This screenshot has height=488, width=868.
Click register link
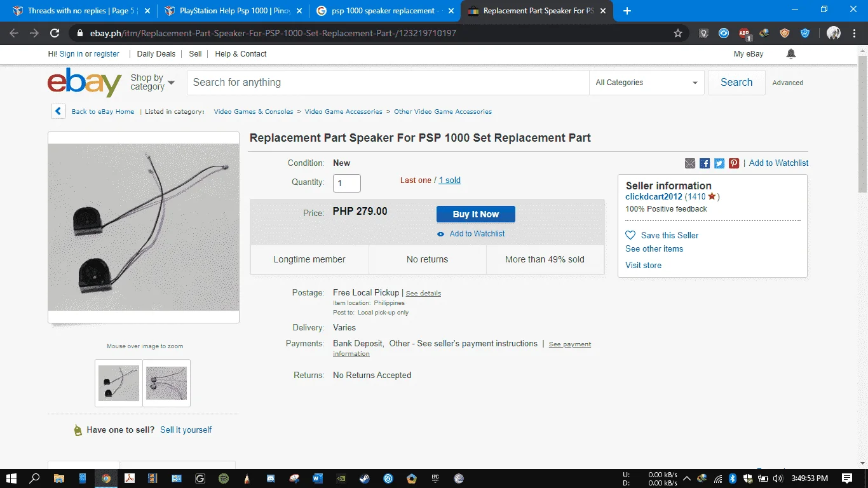pyautogui.click(x=107, y=54)
